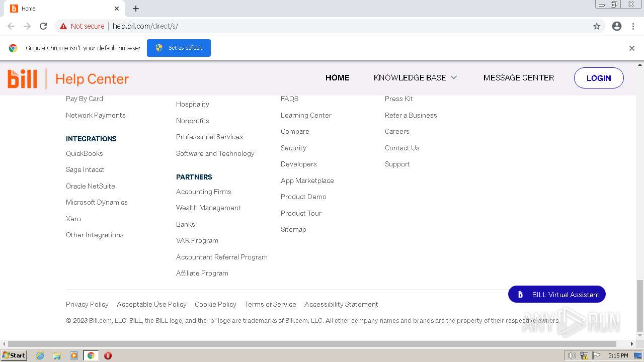Image resolution: width=644 pixels, height=362 pixels.
Task: Open the Careers link
Action: tap(397, 131)
